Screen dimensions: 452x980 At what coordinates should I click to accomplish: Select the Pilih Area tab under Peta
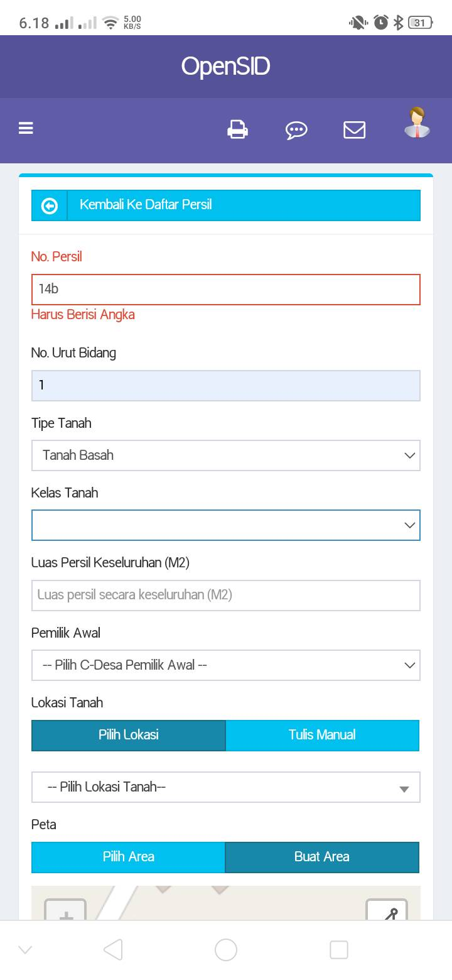coord(128,857)
